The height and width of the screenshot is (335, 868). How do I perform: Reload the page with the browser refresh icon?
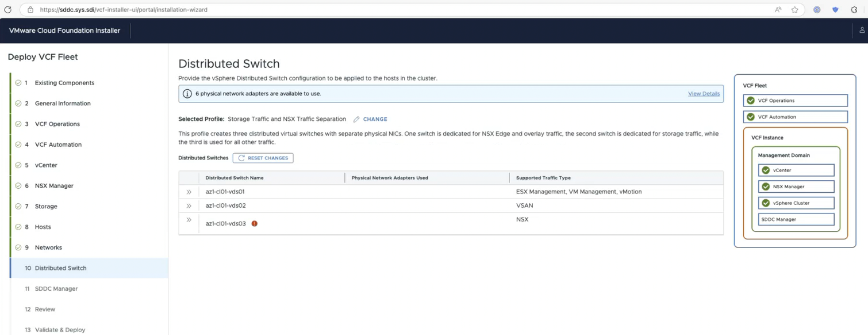(x=7, y=10)
